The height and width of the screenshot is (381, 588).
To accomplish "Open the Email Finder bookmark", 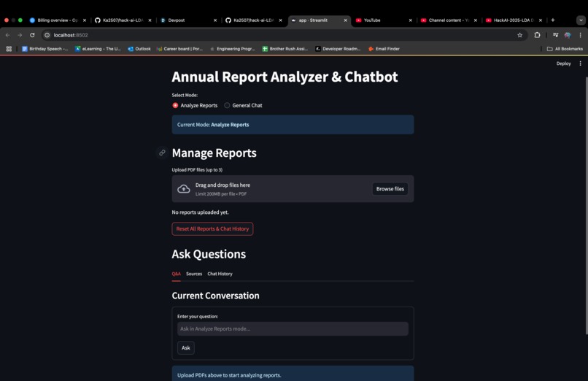I will tap(384, 49).
